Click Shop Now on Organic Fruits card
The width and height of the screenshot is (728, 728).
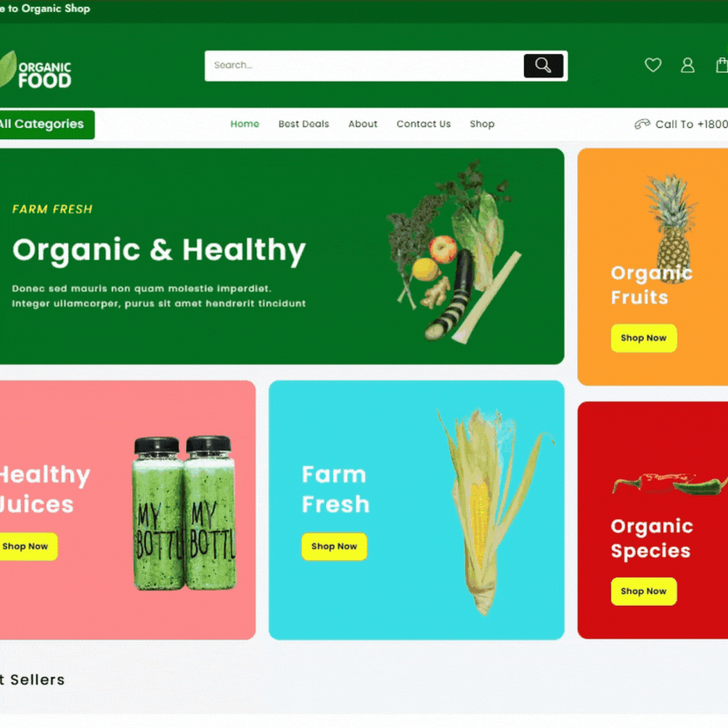point(644,338)
